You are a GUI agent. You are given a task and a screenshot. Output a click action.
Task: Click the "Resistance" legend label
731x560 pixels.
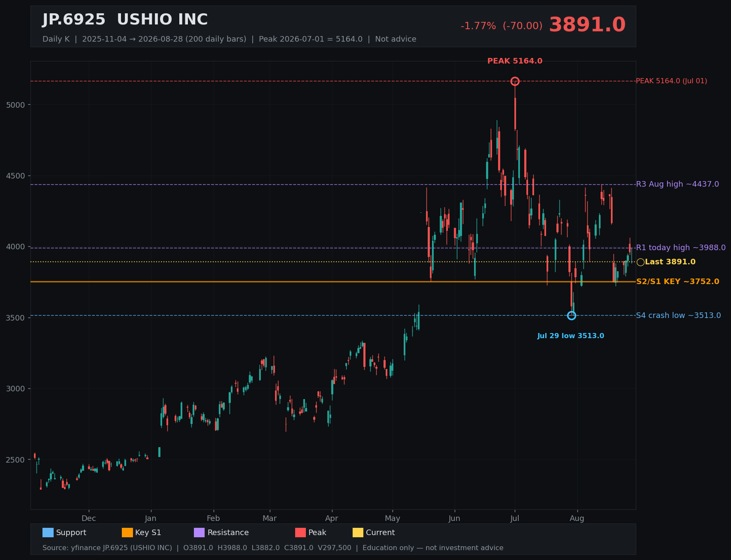click(228, 533)
